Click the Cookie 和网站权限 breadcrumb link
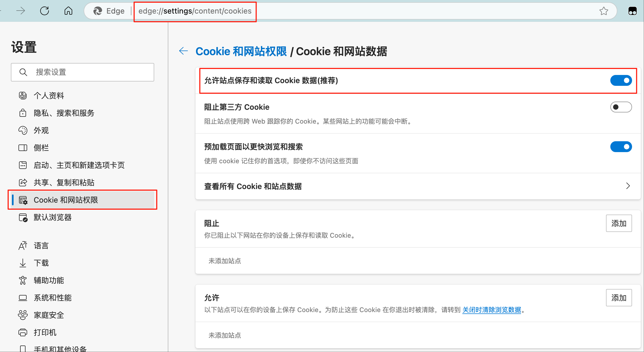 click(x=241, y=51)
